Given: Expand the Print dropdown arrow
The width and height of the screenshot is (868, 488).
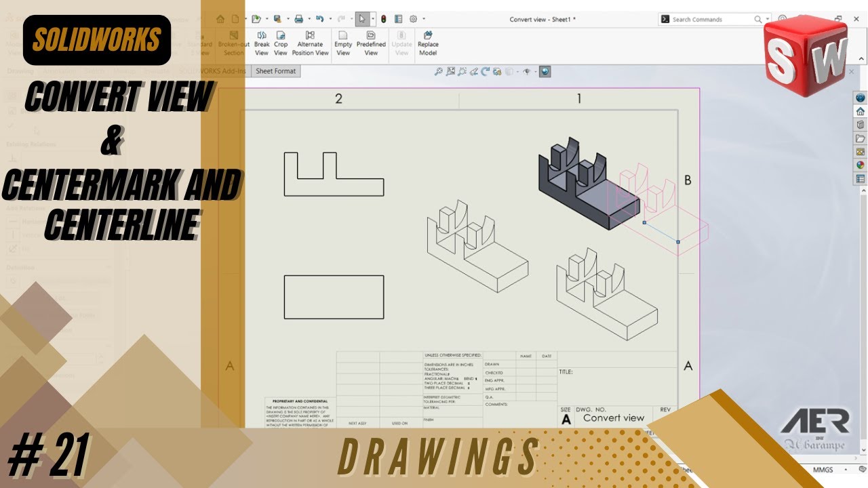Looking at the screenshot, I should click(x=309, y=19).
